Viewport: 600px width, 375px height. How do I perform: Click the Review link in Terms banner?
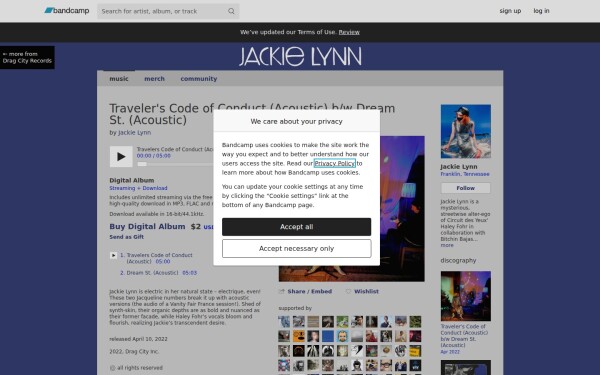pos(349,32)
